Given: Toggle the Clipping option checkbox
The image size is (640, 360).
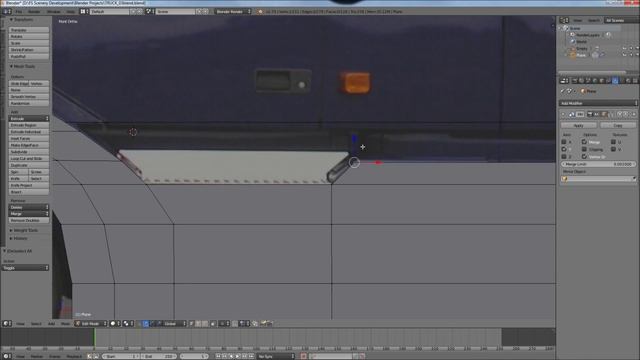Looking at the screenshot, I should (584, 149).
